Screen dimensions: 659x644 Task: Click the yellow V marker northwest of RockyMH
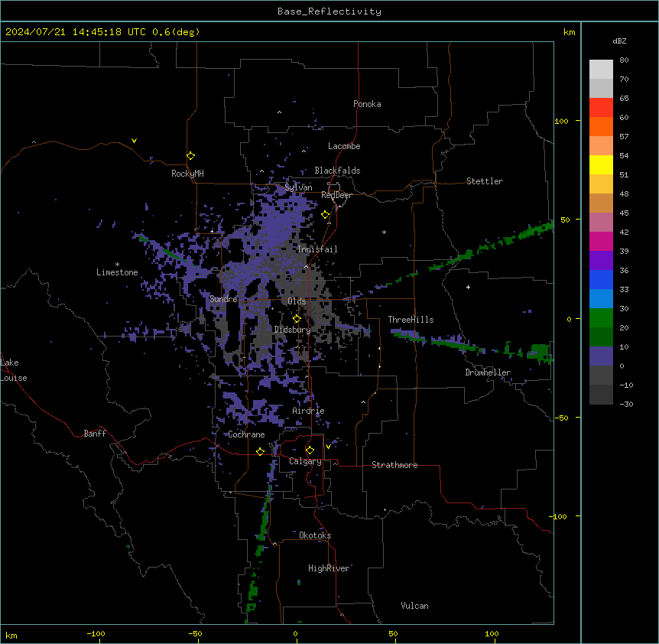point(134,141)
